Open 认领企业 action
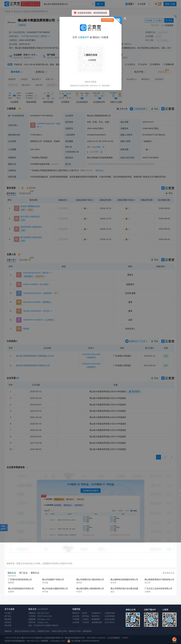Screen dimensions: 181x644 coord(130,64)
